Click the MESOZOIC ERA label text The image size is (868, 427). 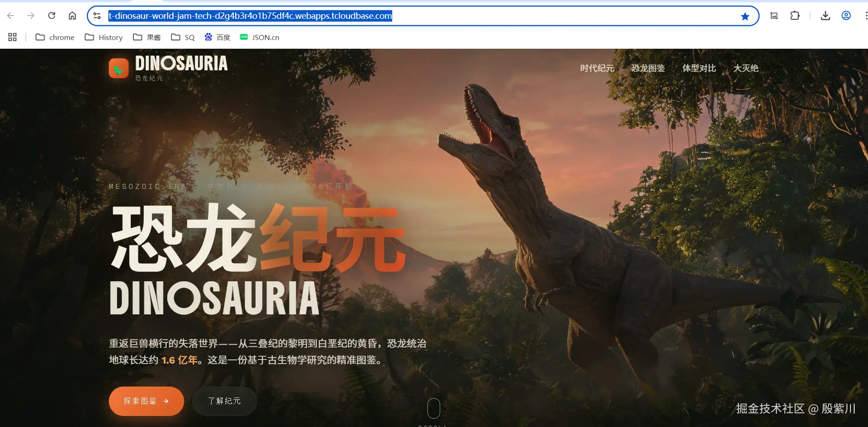148,187
